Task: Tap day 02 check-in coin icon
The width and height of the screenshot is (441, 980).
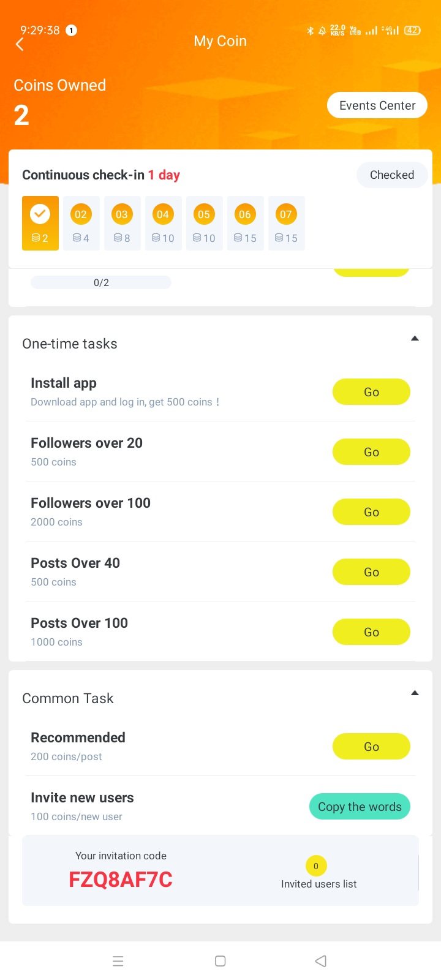Action: click(x=81, y=215)
